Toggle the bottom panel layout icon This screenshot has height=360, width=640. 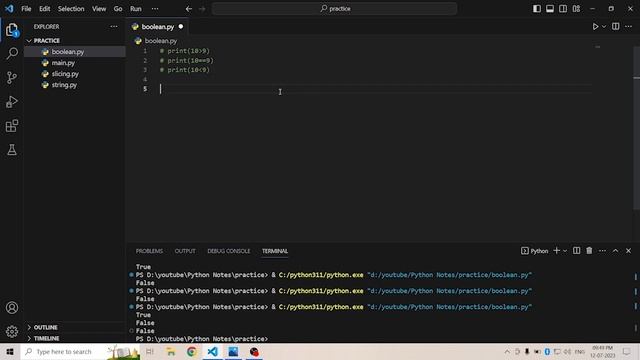pos(550,9)
